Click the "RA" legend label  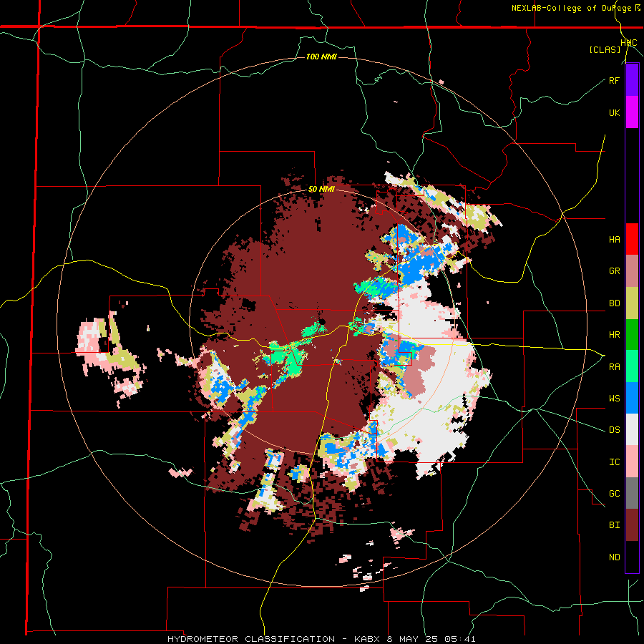pos(614,367)
